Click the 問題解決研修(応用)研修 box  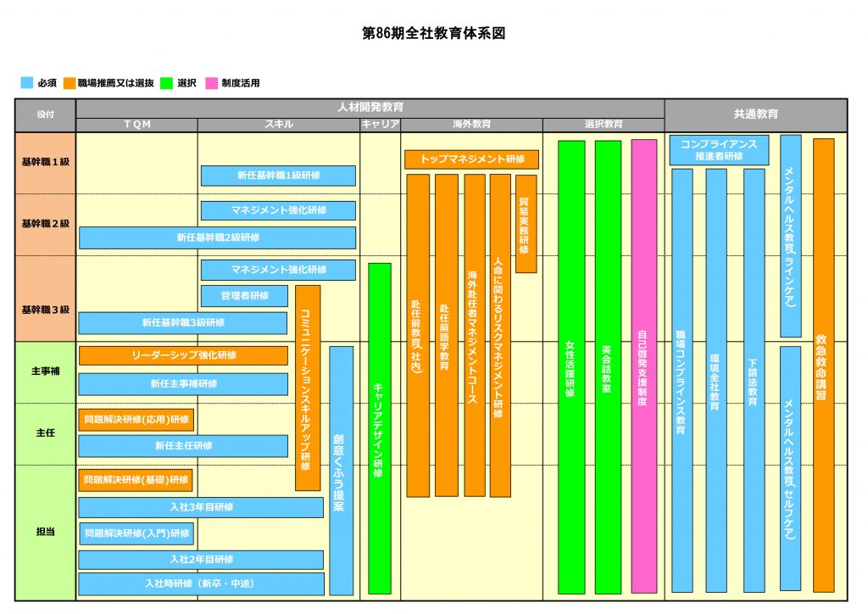136,420
